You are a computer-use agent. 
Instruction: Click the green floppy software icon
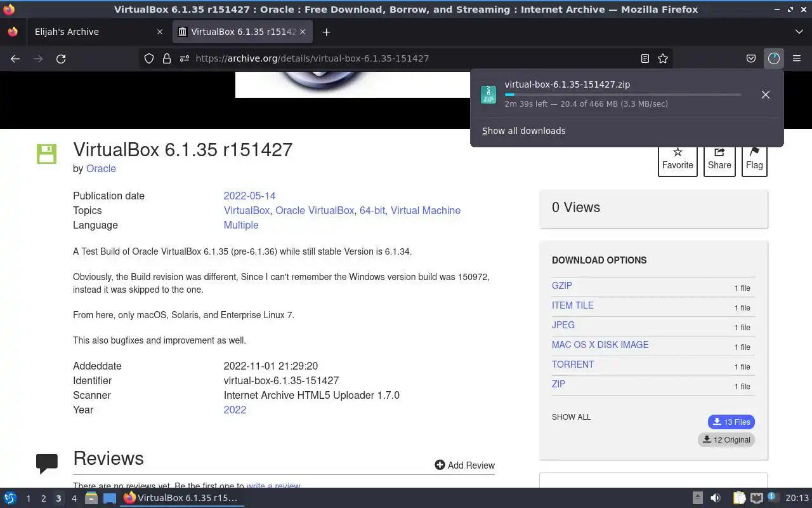pyautogui.click(x=46, y=154)
